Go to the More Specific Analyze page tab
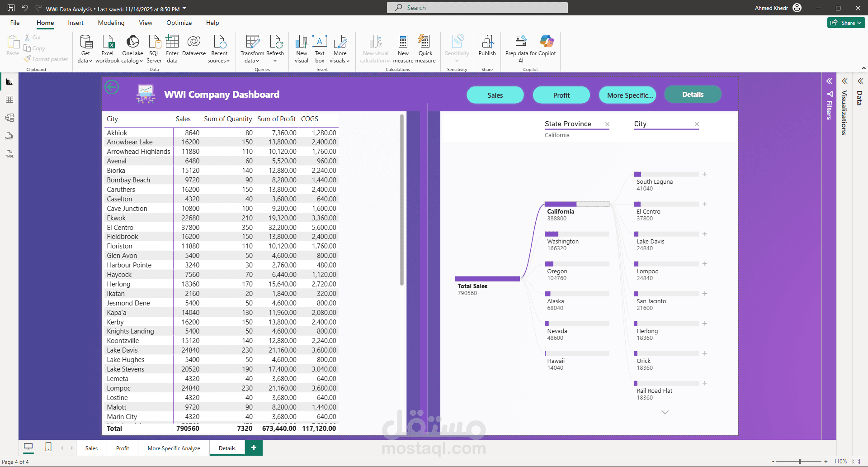The width and height of the screenshot is (868, 467). 174,448
